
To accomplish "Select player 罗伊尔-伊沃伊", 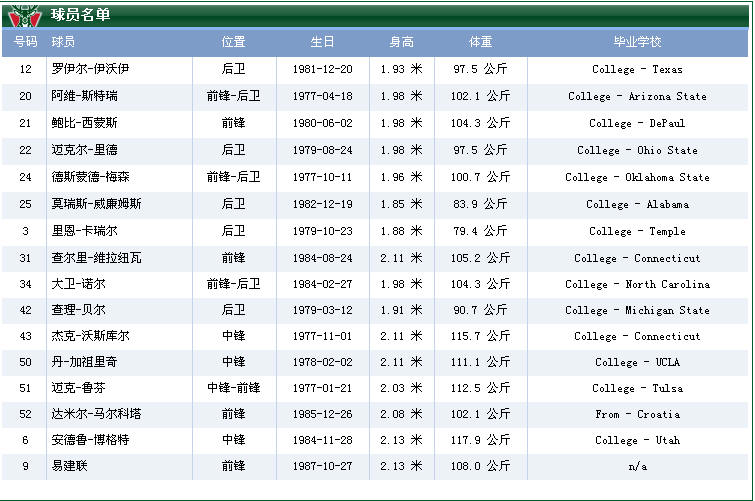I will pyautogui.click(x=90, y=69).
